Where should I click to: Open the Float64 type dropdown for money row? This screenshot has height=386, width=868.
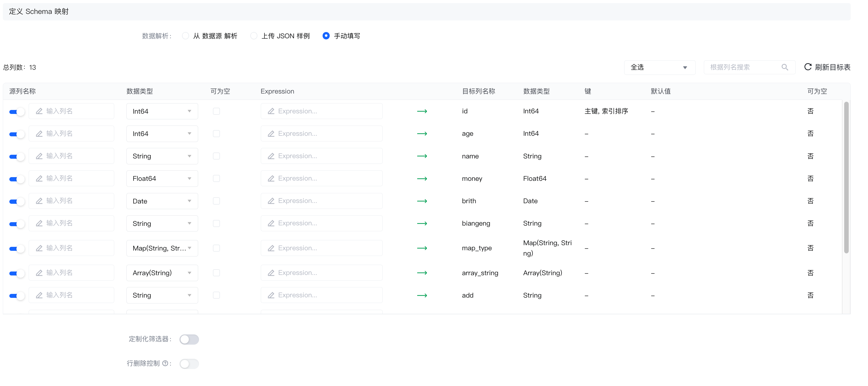pos(162,179)
